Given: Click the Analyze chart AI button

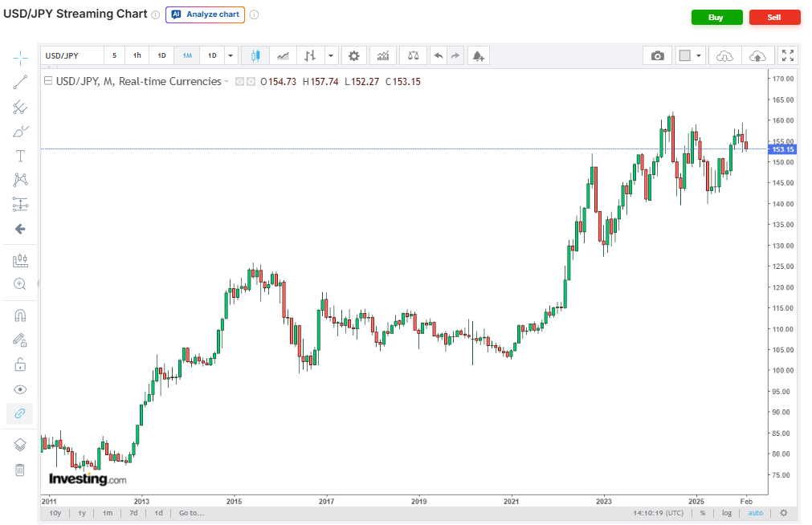Looking at the screenshot, I should tap(205, 14).
